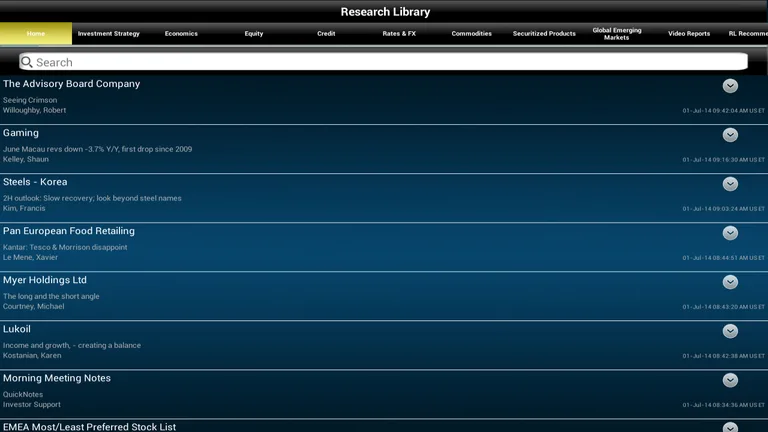Click author 'Kim, Francis'
Viewport: 768px width, 432px height.
coord(24,208)
